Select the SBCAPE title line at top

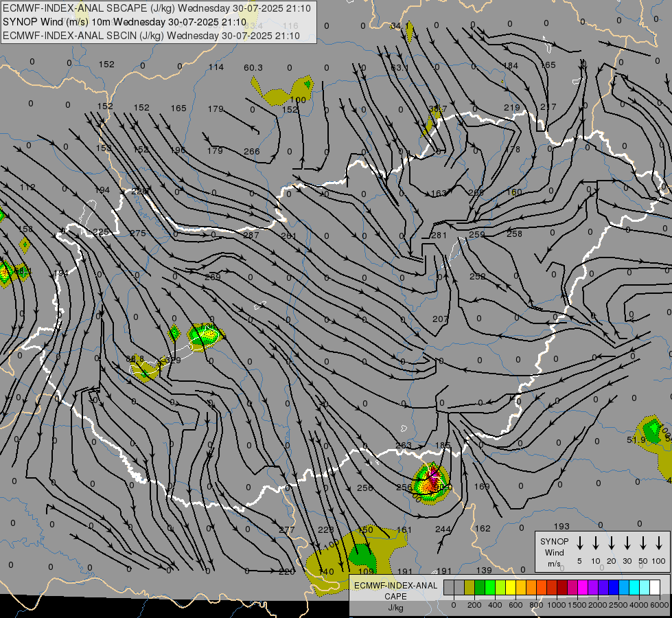pos(157,8)
